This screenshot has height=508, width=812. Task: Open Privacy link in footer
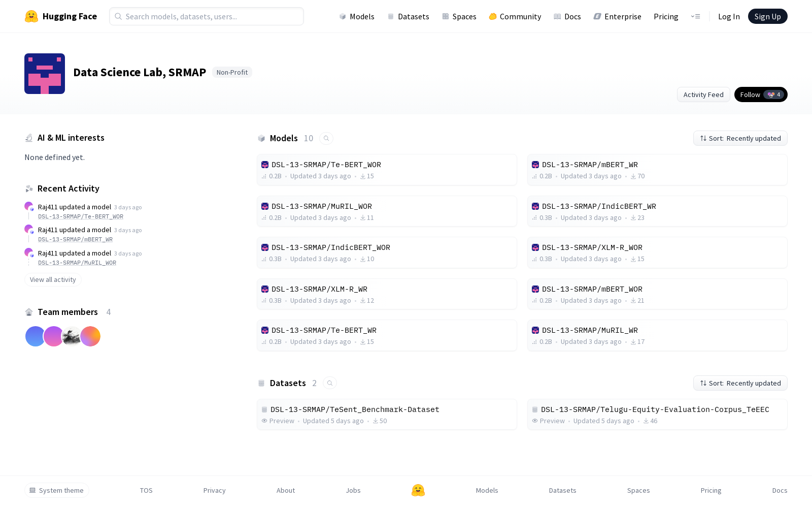214,490
